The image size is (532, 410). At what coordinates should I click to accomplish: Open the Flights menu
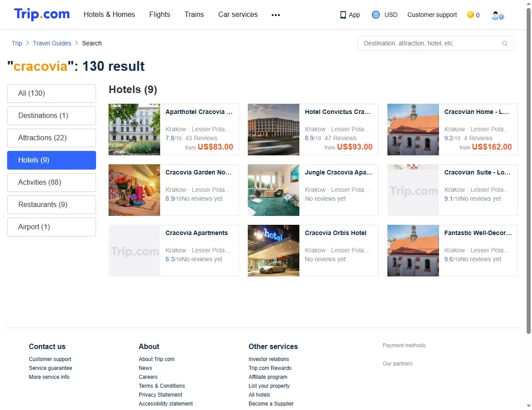tap(159, 14)
